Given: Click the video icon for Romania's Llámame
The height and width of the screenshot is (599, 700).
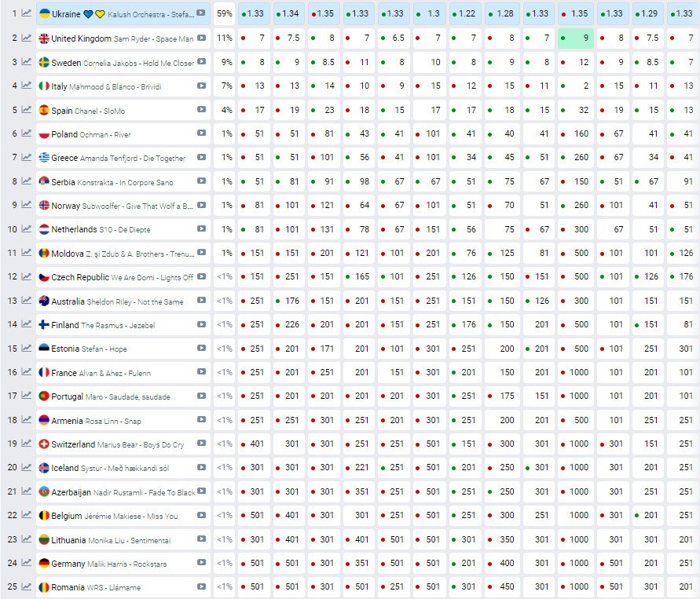Looking at the screenshot, I should (x=201, y=586).
